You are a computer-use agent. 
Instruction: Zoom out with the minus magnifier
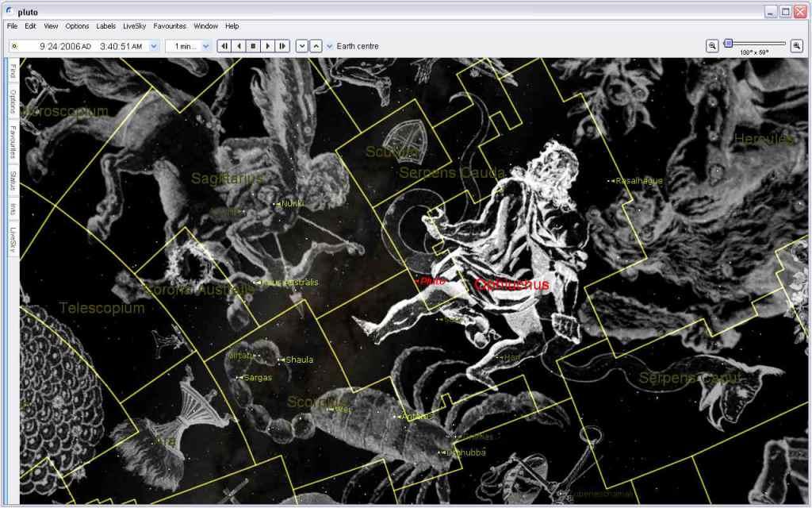[712, 46]
